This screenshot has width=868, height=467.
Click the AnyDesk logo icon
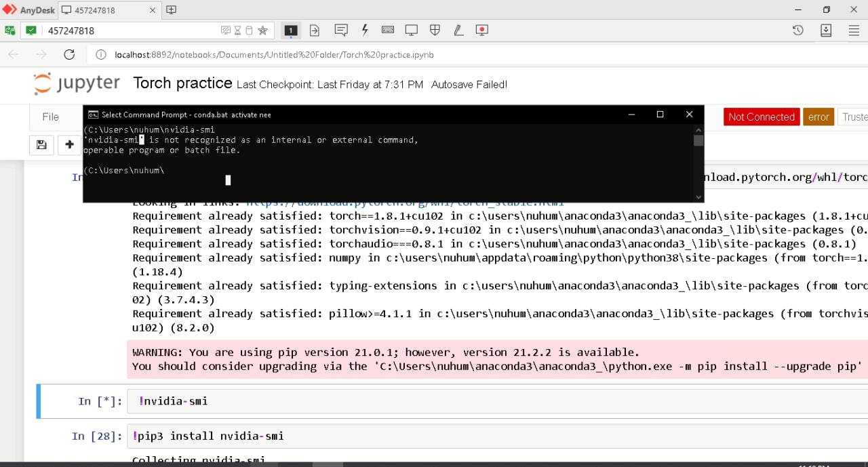click(9, 9)
